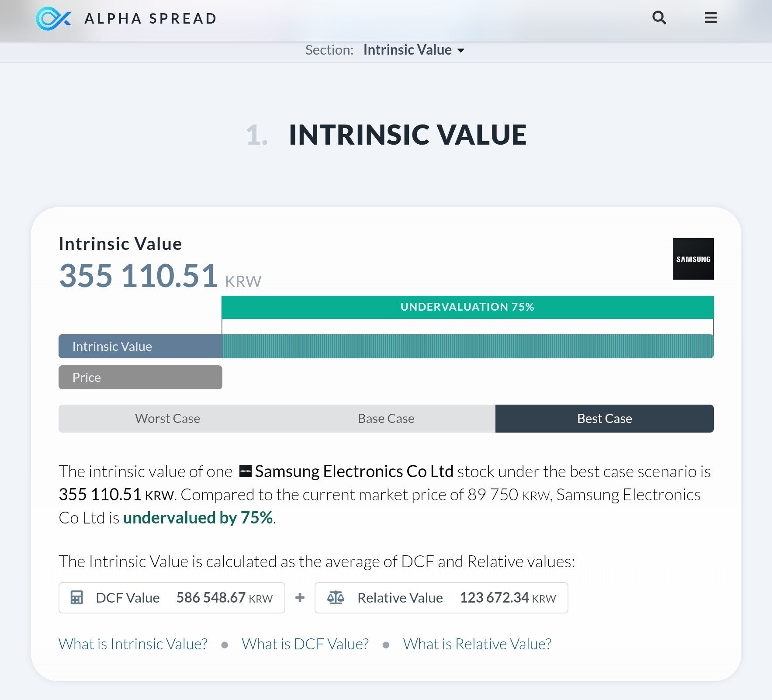Open the What is Relative Value link
Screen dimensions: 772x700
(x=477, y=644)
